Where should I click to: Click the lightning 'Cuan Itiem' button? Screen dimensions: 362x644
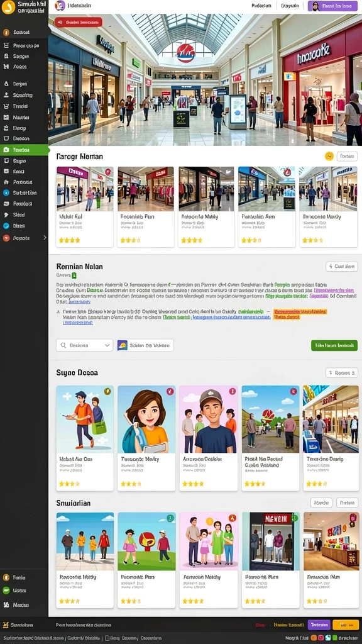341,266
